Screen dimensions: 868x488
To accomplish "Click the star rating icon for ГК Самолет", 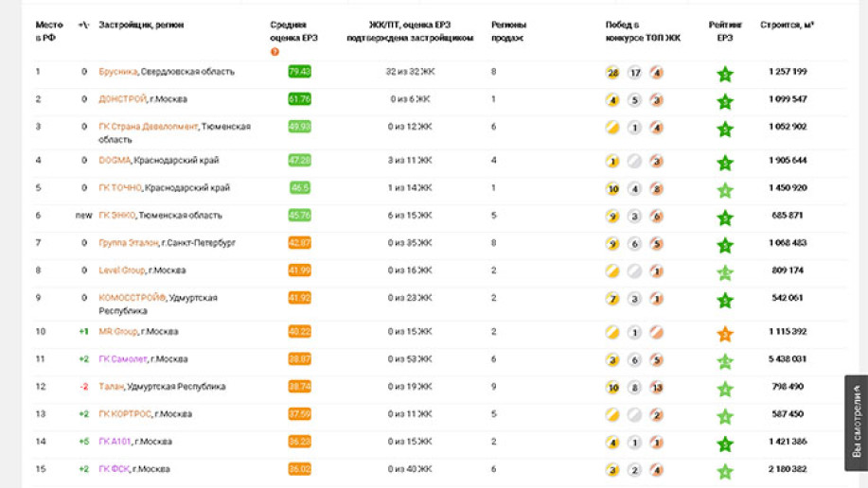I will pos(725,361).
